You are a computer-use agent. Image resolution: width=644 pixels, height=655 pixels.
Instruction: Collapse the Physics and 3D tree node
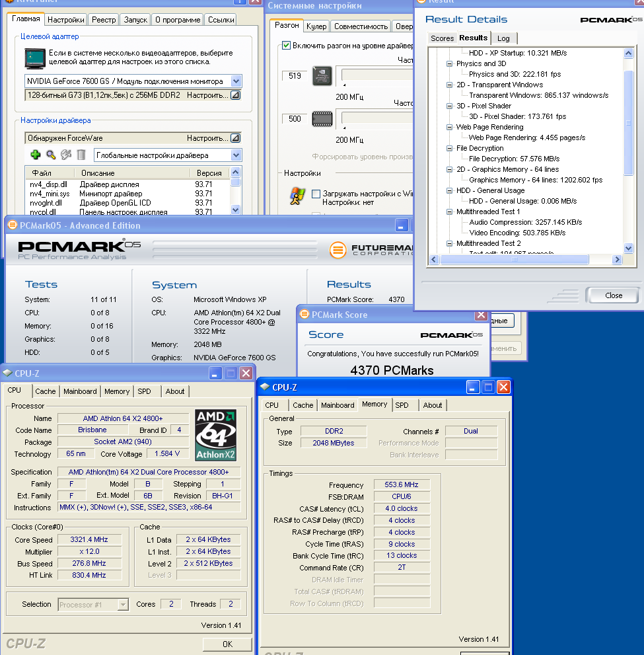[x=450, y=63]
